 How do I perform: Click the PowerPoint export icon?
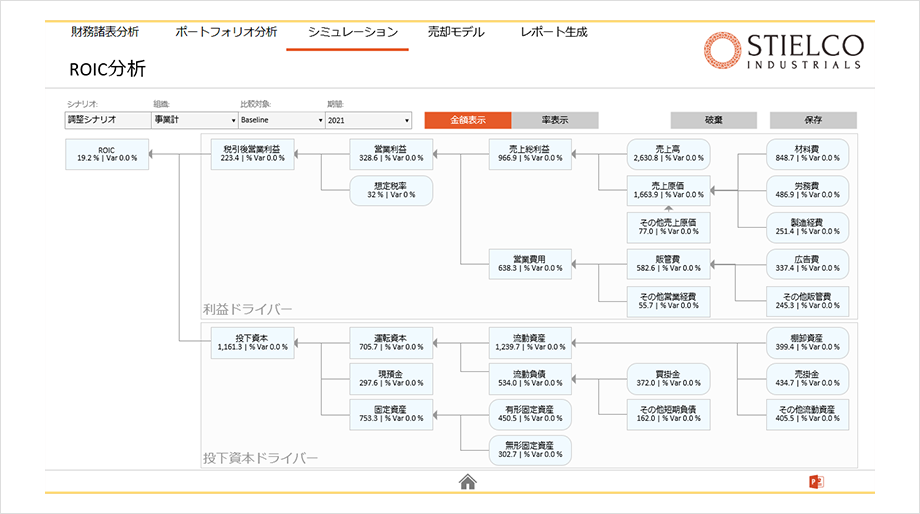pyautogui.click(x=816, y=482)
